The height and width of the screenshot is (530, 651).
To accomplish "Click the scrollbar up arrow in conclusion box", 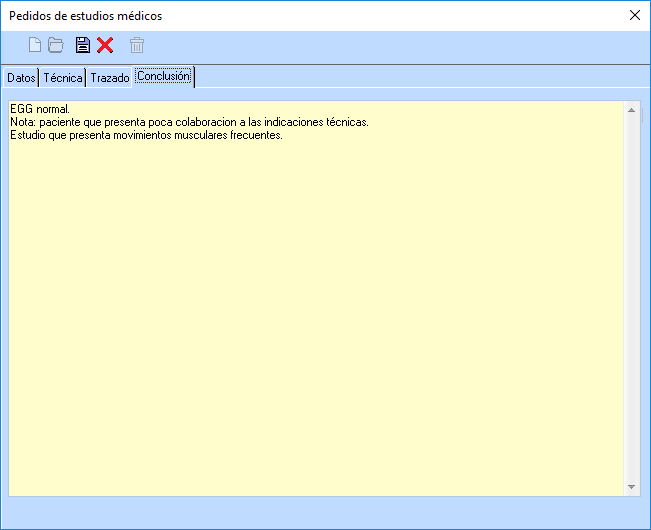I will click(x=631, y=110).
